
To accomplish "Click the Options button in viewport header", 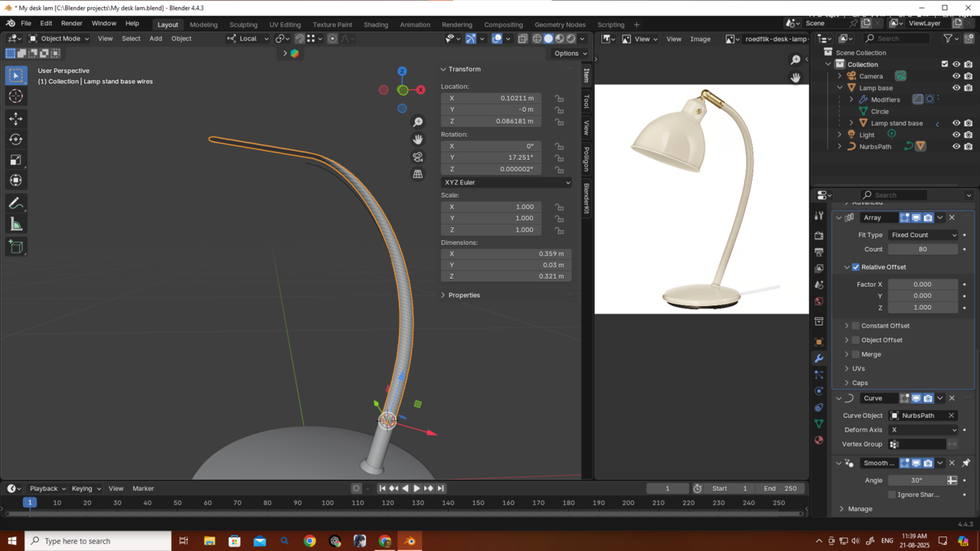I will coord(570,54).
